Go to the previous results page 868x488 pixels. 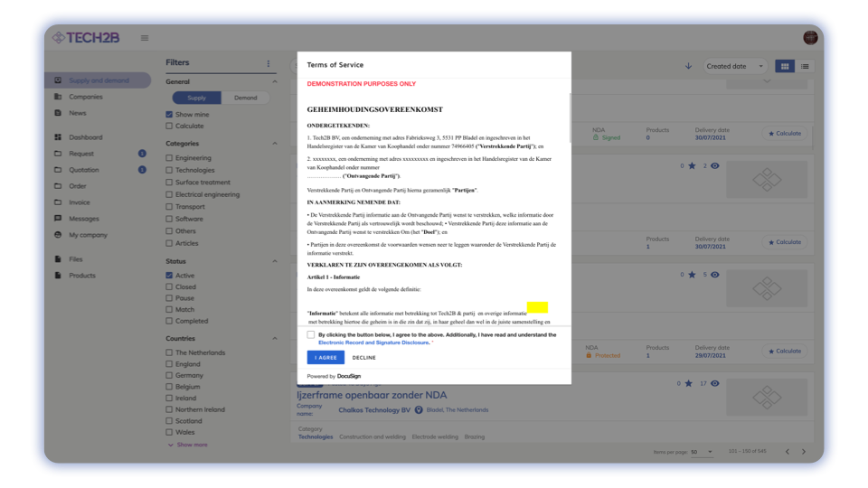click(787, 452)
